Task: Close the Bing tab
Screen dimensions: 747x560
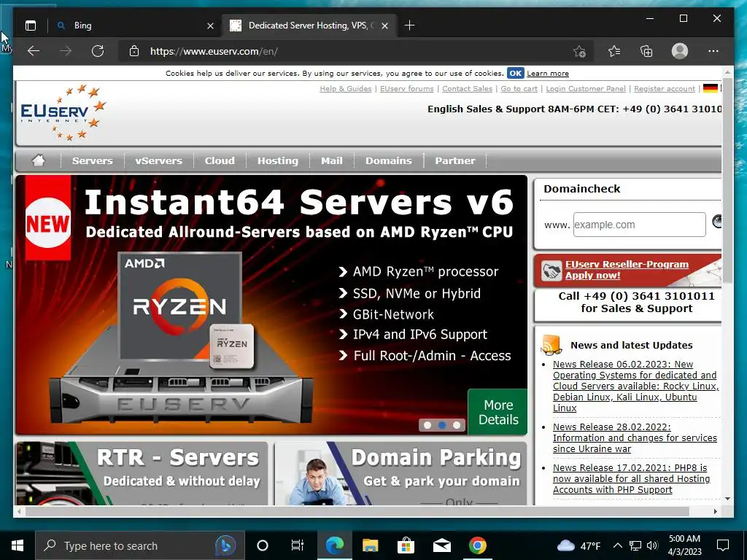Action: (211, 26)
